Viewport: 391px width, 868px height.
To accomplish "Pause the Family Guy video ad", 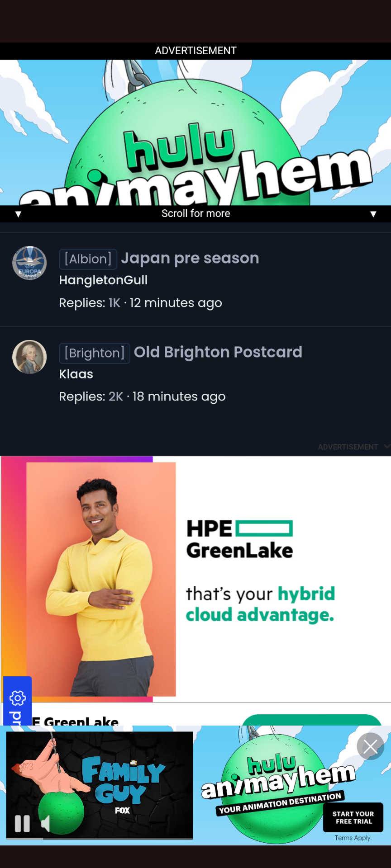I will pos(22,823).
